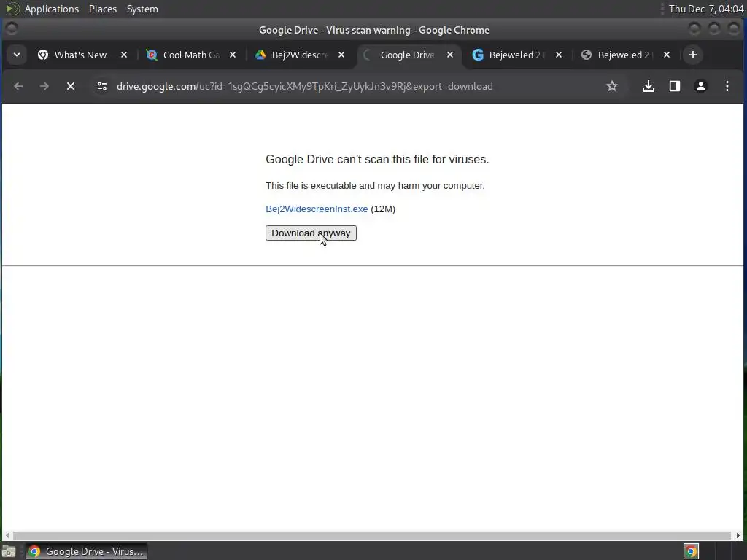Open Chrome three-dot menu
Image resolution: width=747 pixels, height=560 pixels.
tap(727, 86)
